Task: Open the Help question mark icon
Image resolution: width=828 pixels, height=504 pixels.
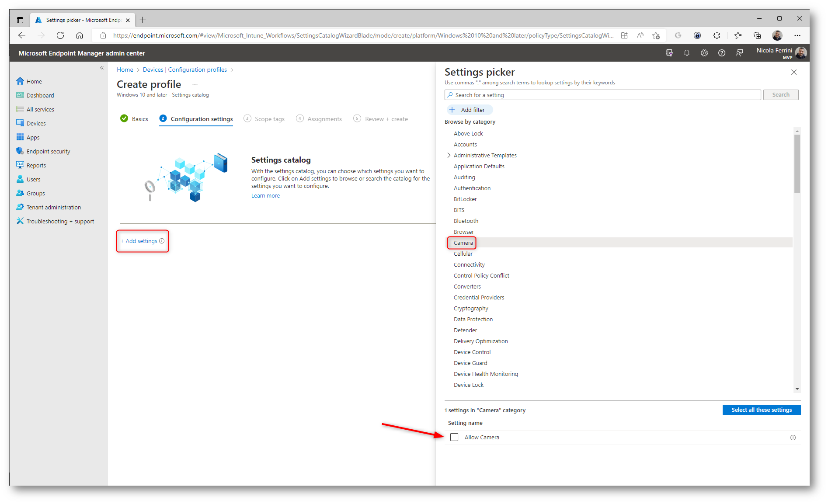Action: click(x=722, y=53)
